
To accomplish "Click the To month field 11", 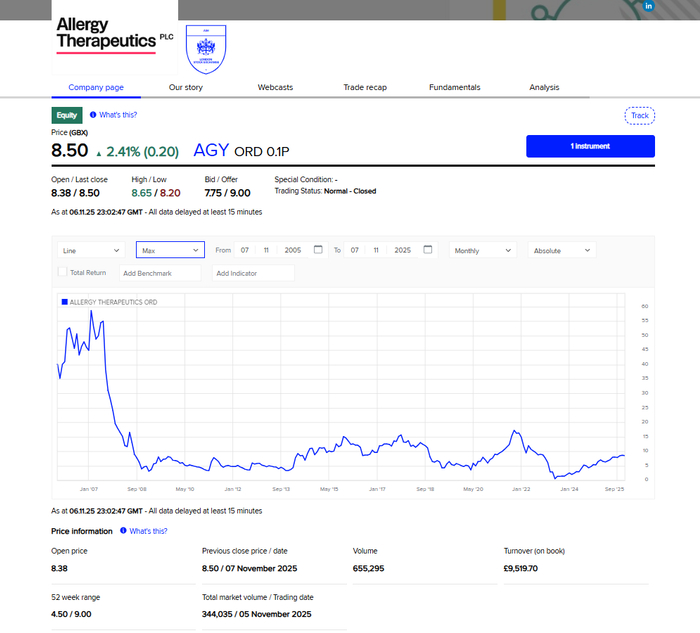I will click(x=376, y=250).
